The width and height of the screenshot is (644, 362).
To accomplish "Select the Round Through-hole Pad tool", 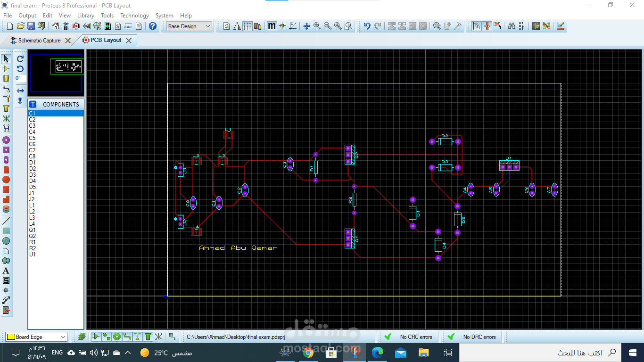I will [6, 140].
